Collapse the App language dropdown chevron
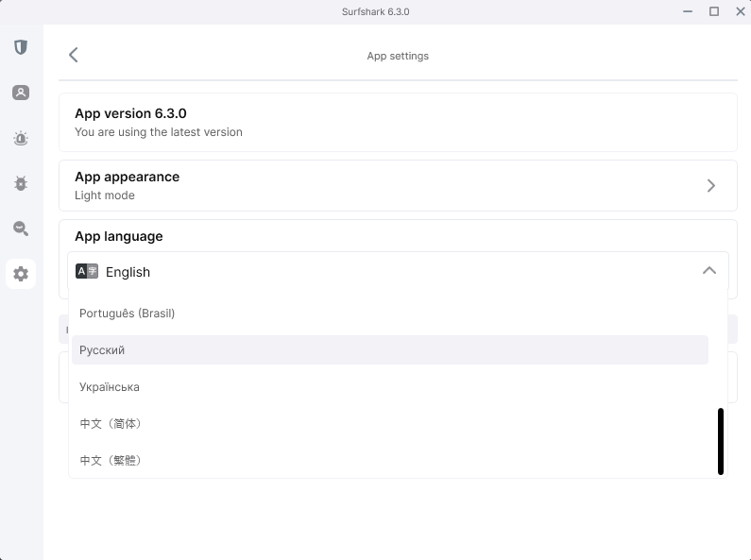The height and width of the screenshot is (560, 751). 708,271
